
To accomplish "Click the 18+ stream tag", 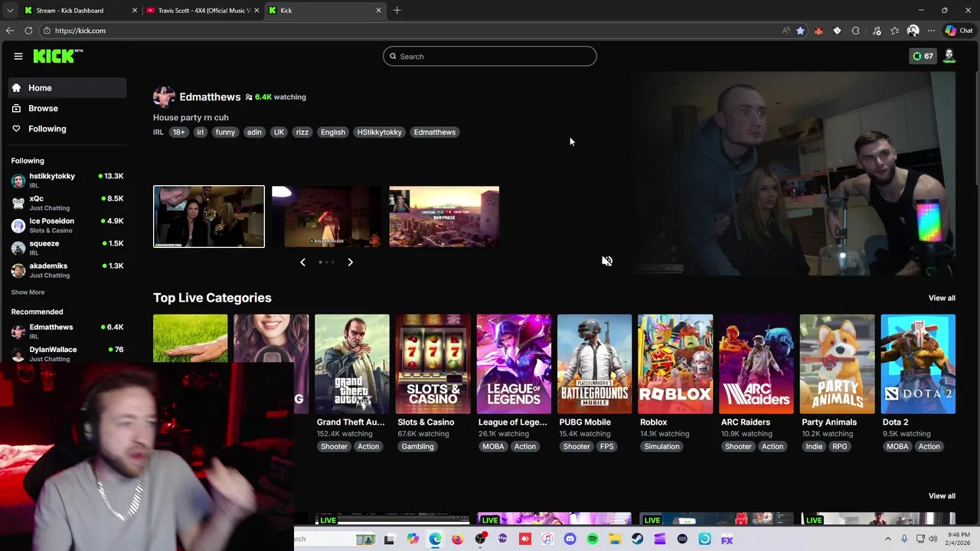I will tap(178, 132).
